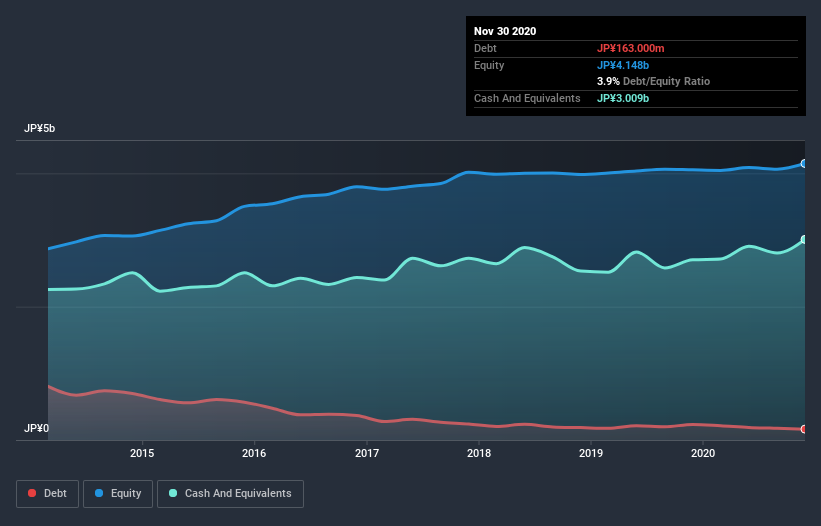Image resolution: width=821 pixels, height=526 pixels.
Task: Click the blue Equity endpoint marker
Action: pyautogui.click(x=804, y=164)
